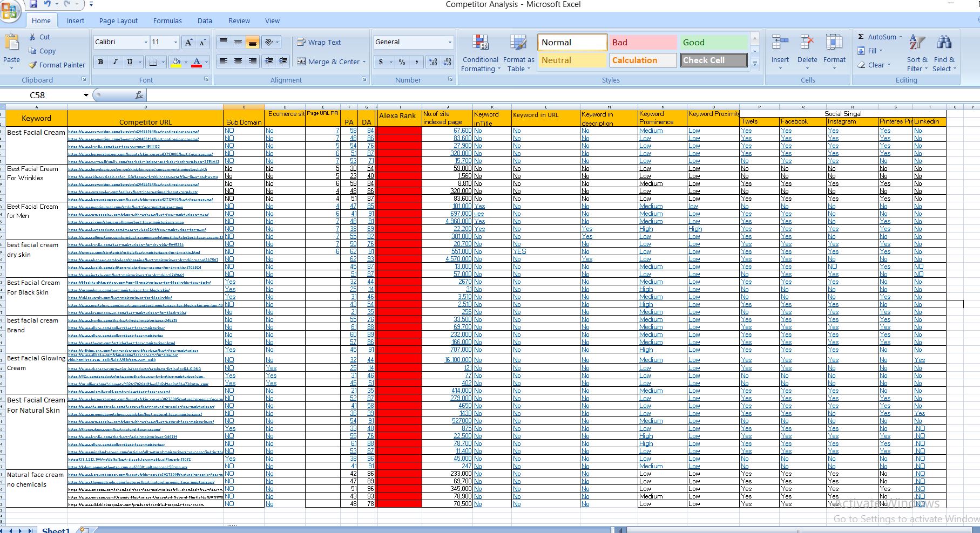
Task: Toggle bold formatting
Action: [x=100, y=62]
